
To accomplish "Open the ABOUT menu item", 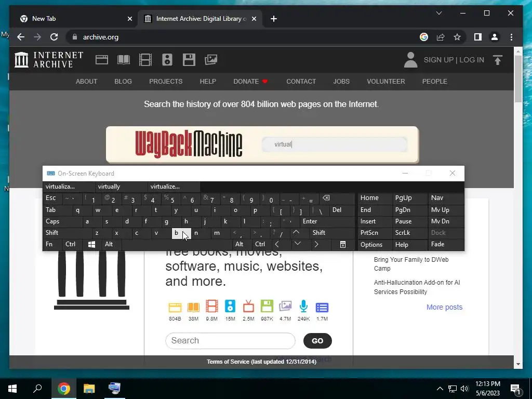I will [87, 82].
